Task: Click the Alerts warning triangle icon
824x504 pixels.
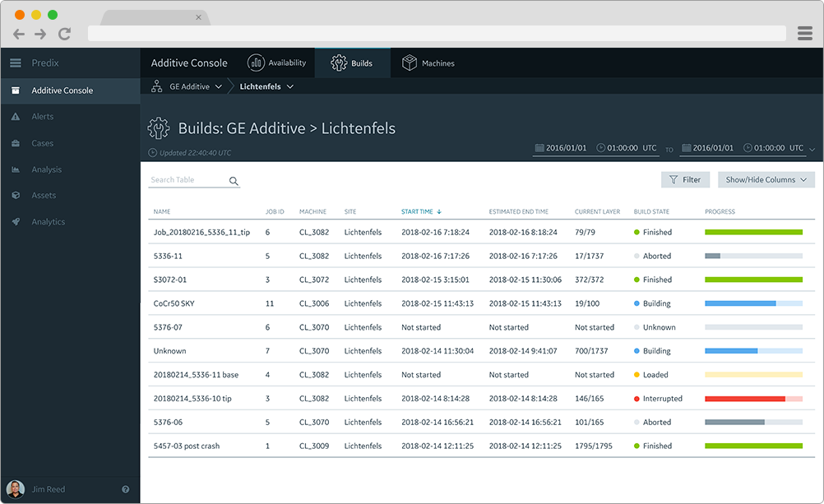Action: click(x=16, y=117)
